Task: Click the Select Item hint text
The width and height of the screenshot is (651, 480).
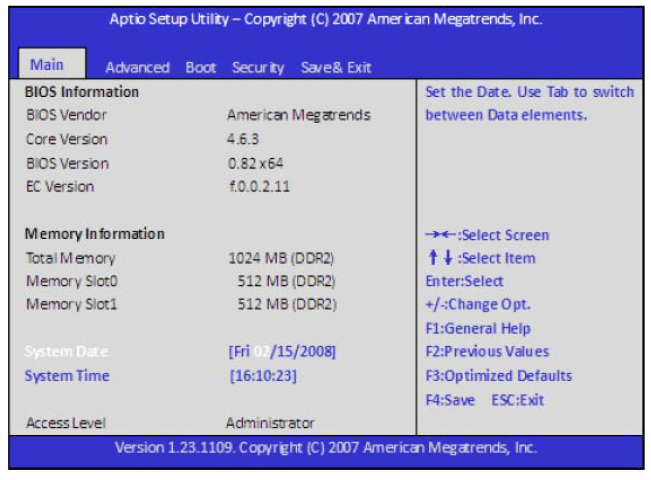Action: pyautogui.click(x=497, y=258)
